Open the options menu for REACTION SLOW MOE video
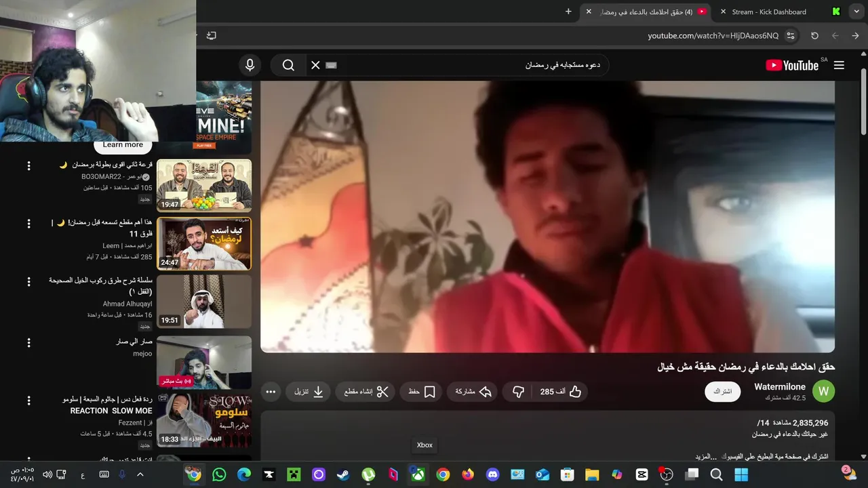This screenshot has height=488, width=868. coord(28,401)
